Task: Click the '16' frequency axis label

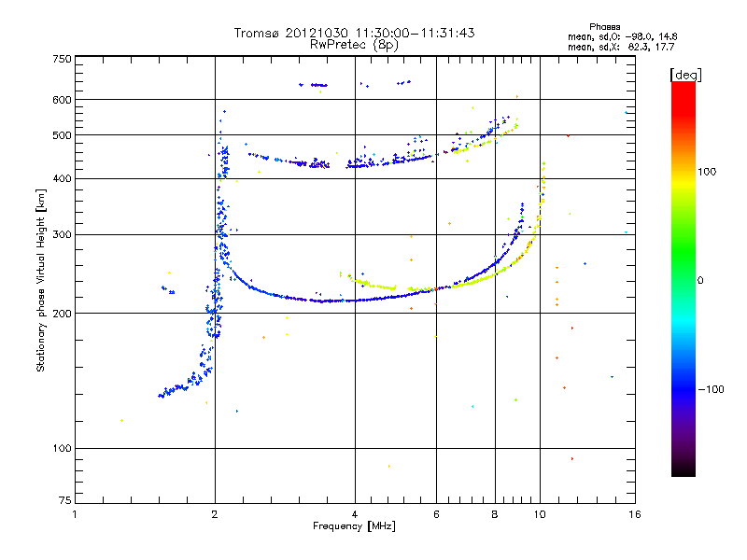Action: 635,514
